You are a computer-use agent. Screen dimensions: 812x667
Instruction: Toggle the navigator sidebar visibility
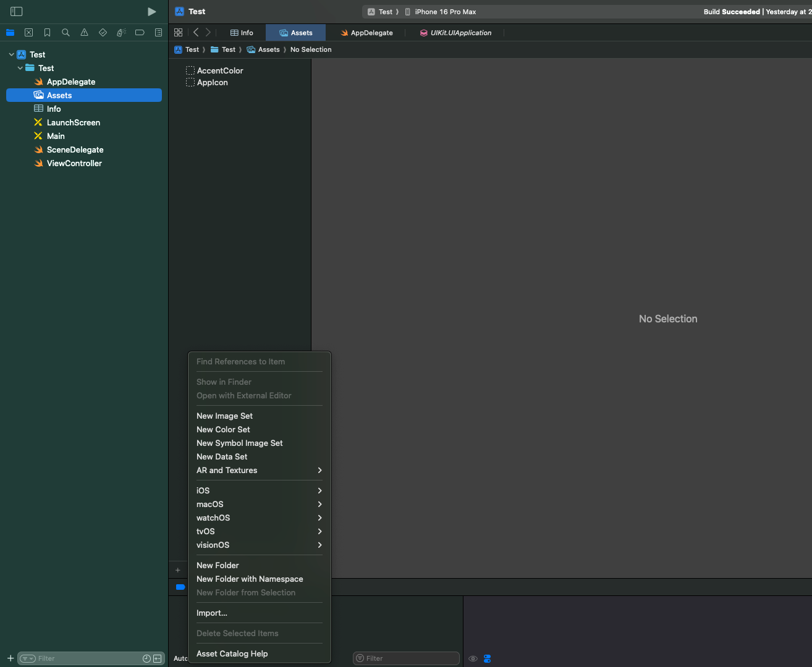[x=17, y=12]
